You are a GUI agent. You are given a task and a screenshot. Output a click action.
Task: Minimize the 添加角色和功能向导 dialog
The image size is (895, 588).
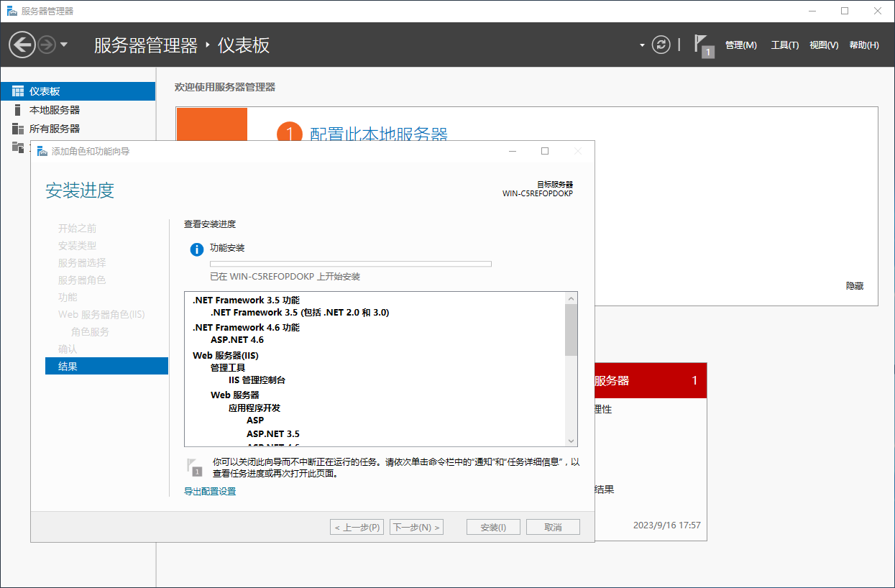coord(512,151)
